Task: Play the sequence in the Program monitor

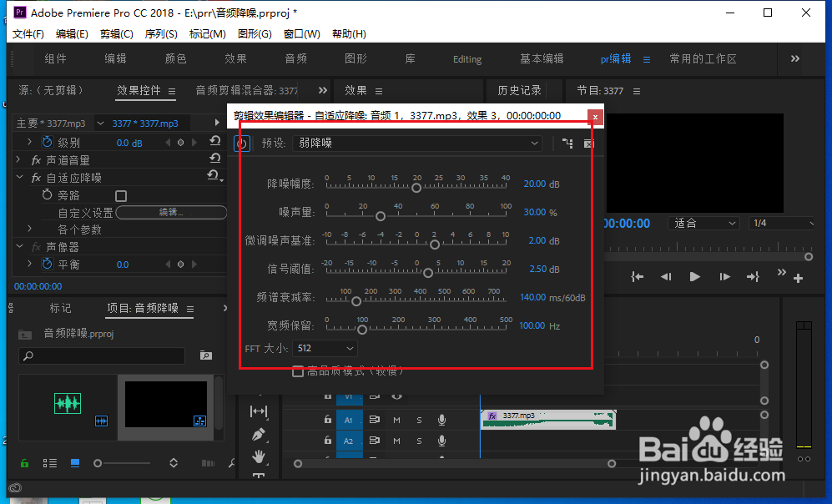Action: click(x=694, y=276)
